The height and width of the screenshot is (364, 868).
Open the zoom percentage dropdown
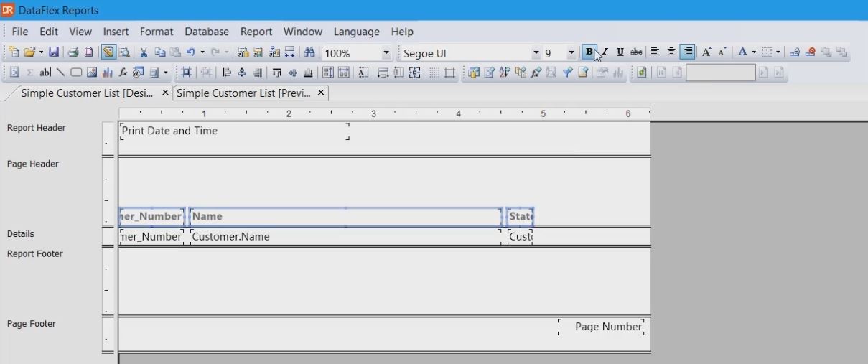(x=386, y=53)
